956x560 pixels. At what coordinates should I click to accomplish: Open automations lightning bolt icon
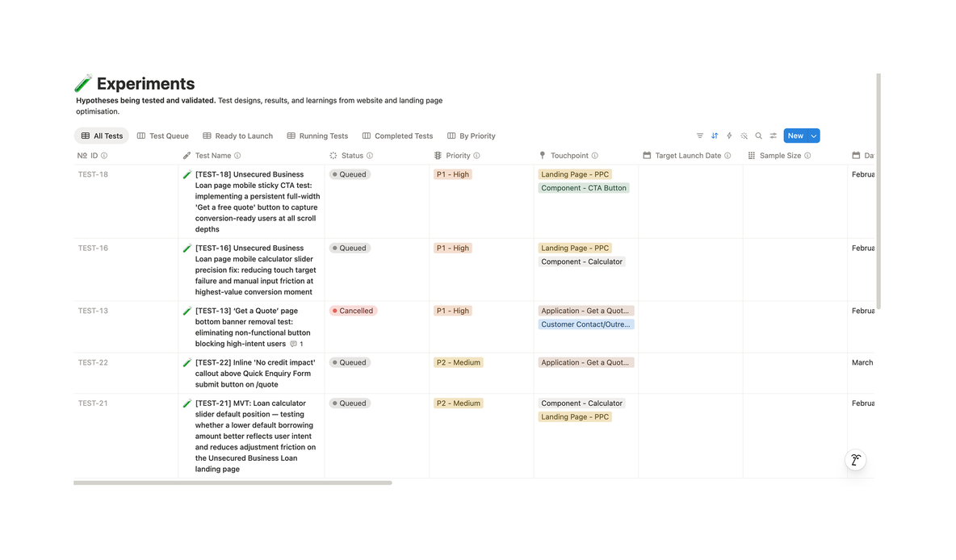729,136
